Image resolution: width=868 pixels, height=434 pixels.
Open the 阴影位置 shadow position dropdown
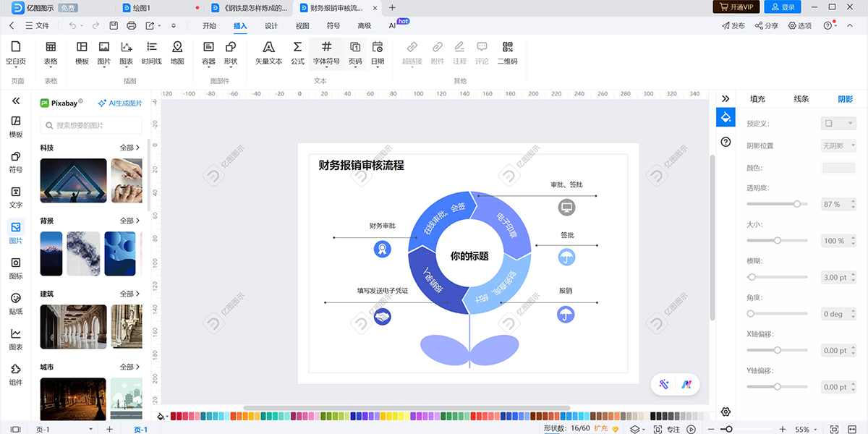coord(838,145)
